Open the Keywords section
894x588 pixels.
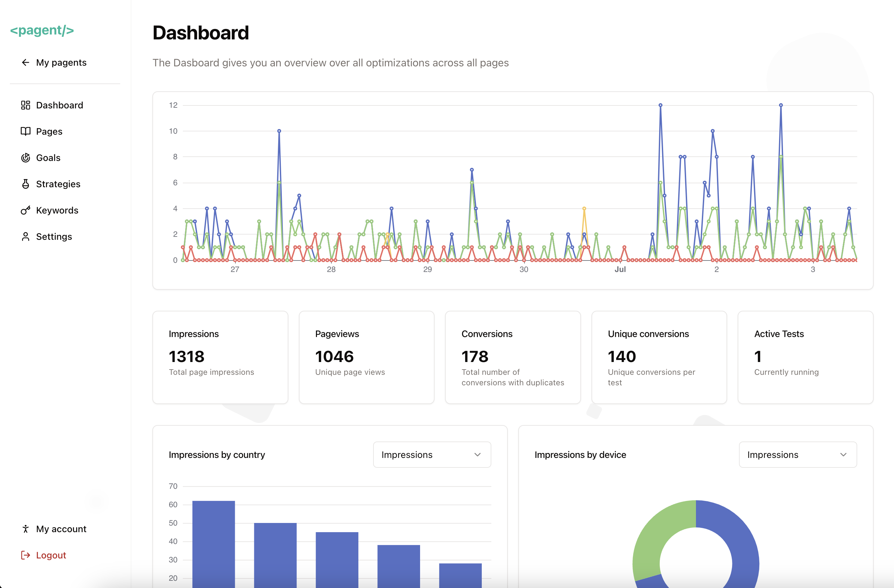[65, 211]
